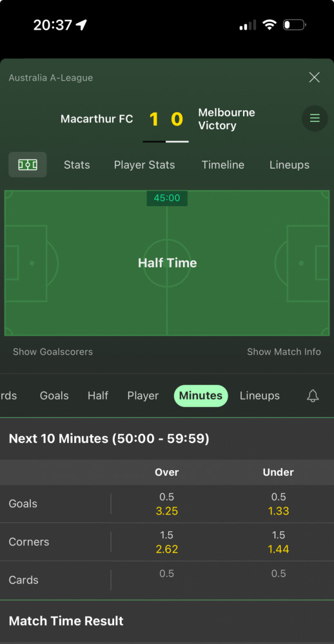This screenshot has height=644, width=334.
Task: Tap the location arrow beside the clock
Action: tap(81, 25)
